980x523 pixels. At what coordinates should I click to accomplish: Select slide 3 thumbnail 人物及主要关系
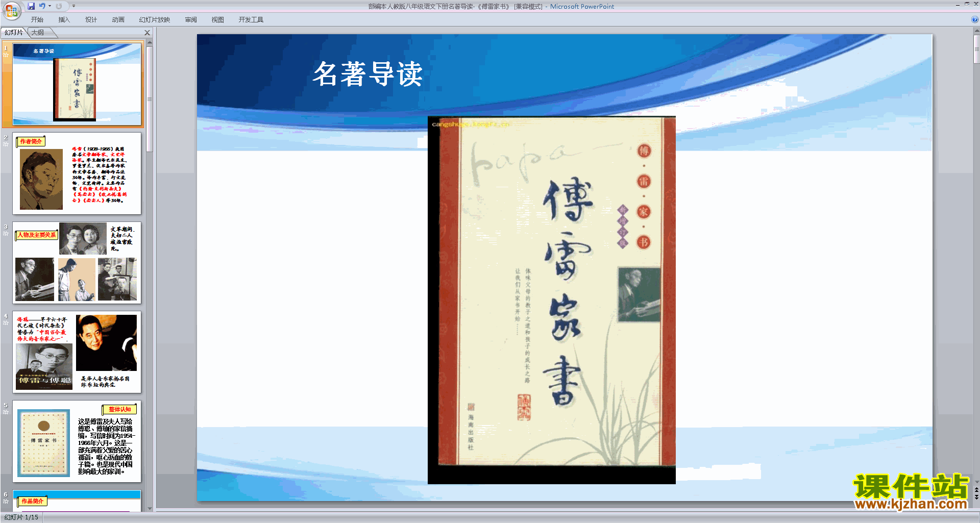(77, 263)
